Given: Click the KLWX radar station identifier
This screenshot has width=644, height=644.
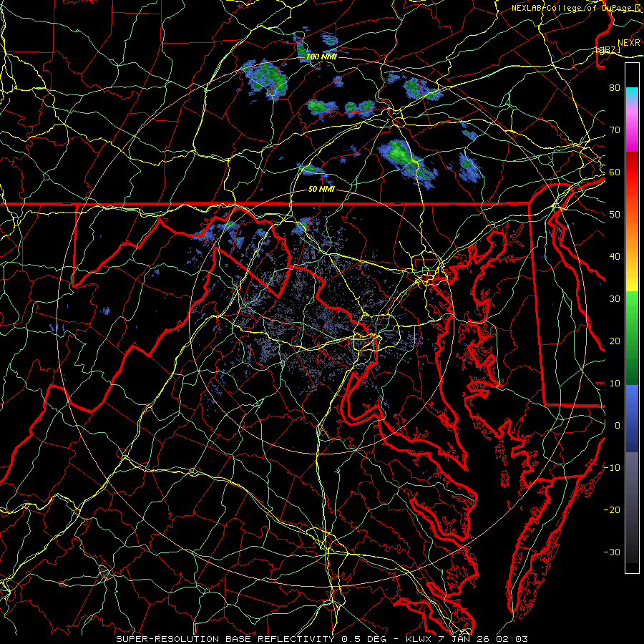Looking at the screenshot, I should [418, 639].
